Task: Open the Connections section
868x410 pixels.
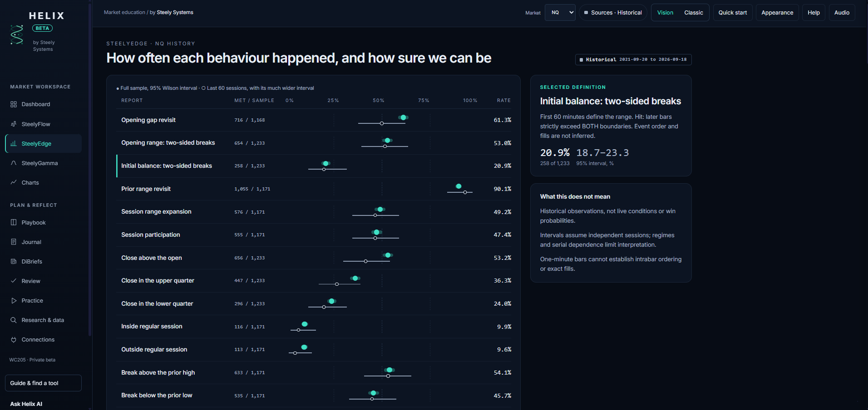Action: click(43, 339)
